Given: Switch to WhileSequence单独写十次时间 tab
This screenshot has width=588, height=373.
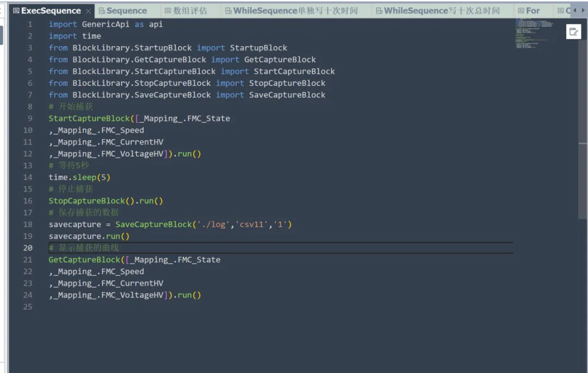Looking at the screenshot, I should coord(296,11).
